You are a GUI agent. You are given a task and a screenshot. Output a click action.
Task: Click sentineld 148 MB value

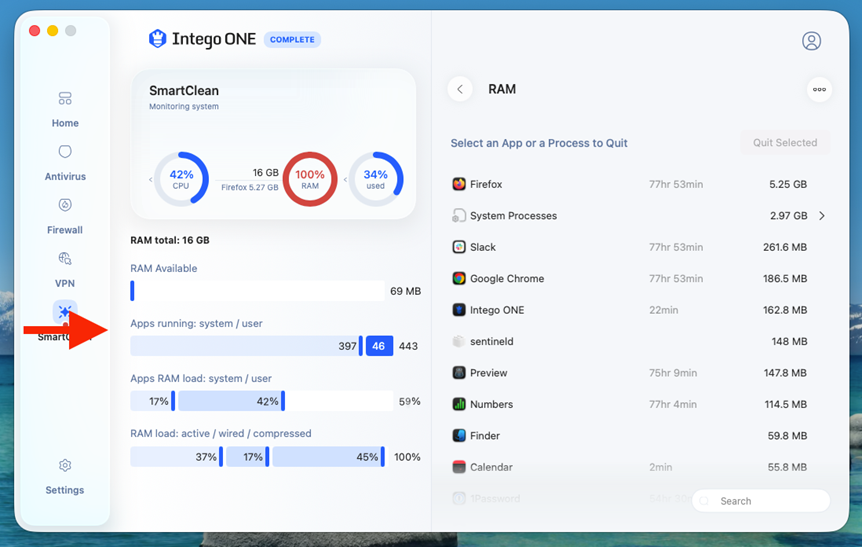789,341
